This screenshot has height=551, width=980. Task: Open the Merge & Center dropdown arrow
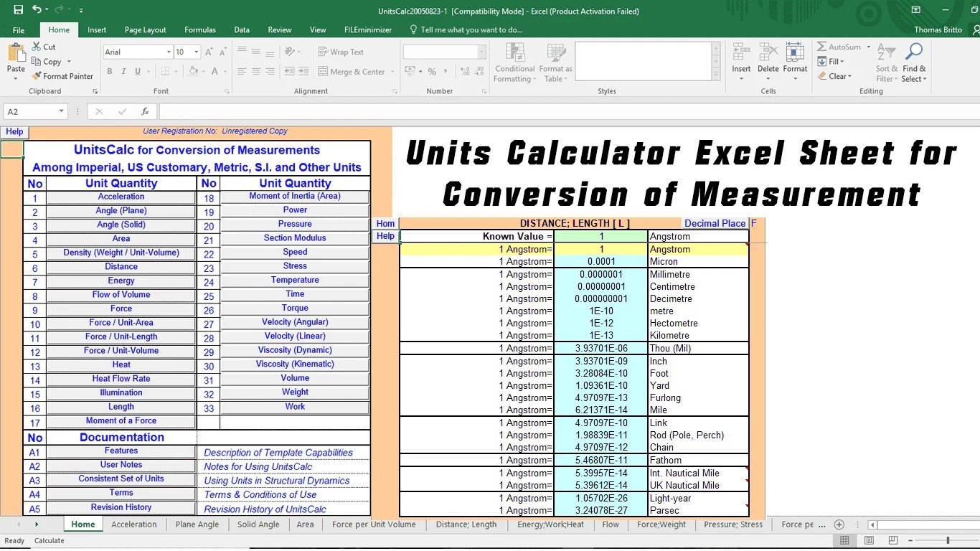[392, 72]
